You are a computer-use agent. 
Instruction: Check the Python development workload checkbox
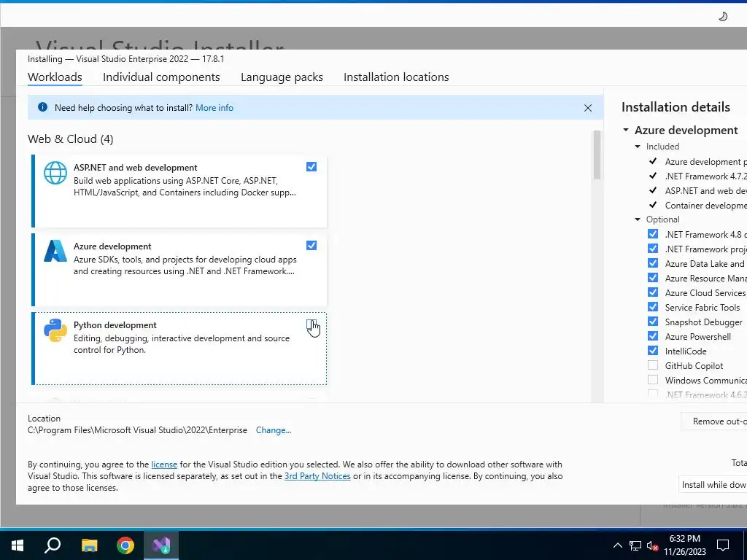pyautogui.click(x=311, y=324)
